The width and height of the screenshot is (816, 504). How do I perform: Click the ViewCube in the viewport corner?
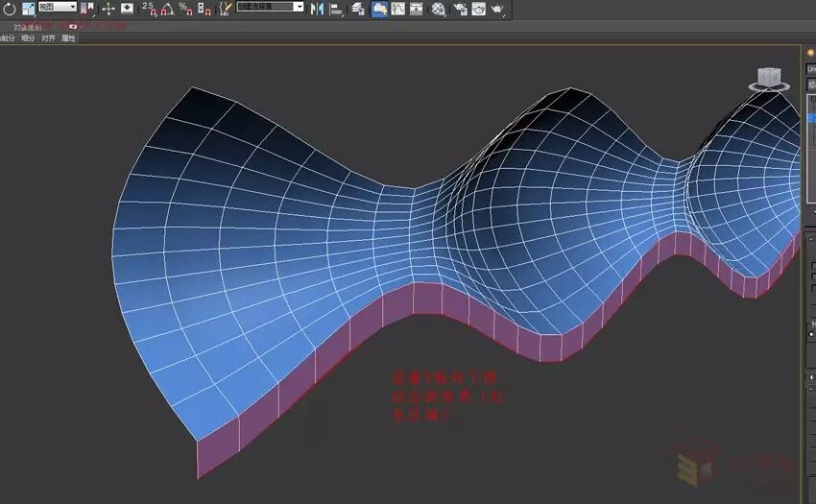pos(769,79)
